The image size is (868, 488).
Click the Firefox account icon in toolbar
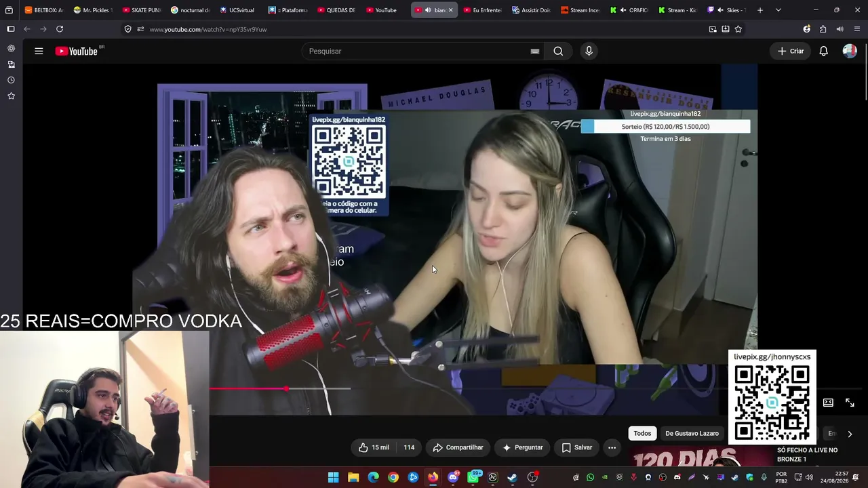(806, 29)
